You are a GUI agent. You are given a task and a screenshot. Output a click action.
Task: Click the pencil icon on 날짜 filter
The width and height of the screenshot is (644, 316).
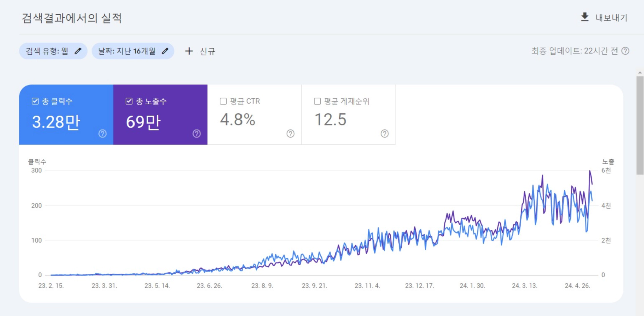tap(165, 51)
